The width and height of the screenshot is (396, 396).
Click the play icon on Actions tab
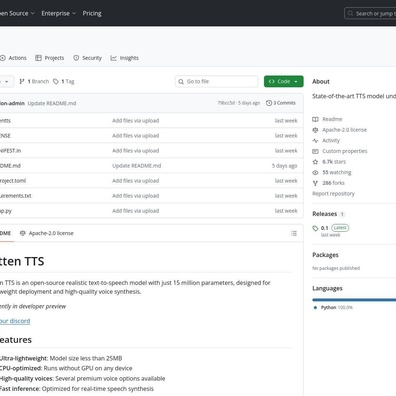tap(3, 58)
